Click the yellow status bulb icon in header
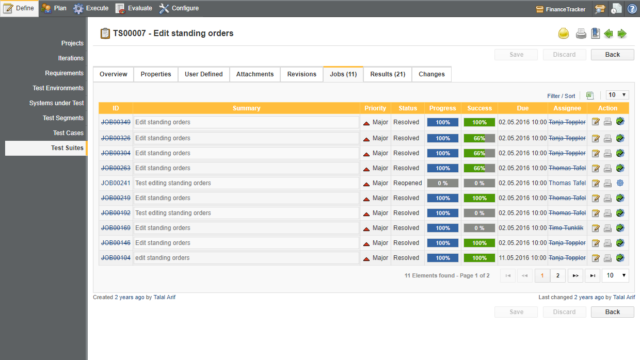The image size is (640, 360). click(x=563, y=33)
